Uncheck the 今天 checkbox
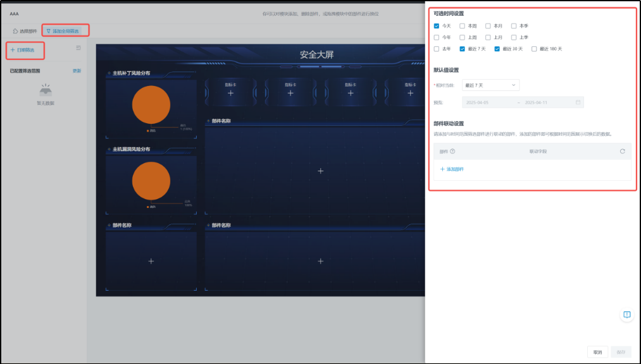Viewport: 641px width, 364px height. [x=437, y=26]
